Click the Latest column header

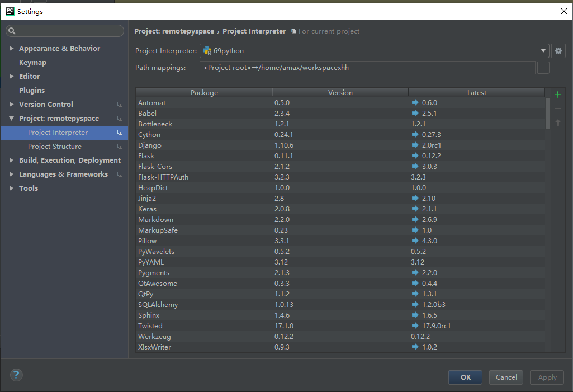click(476, 92)
